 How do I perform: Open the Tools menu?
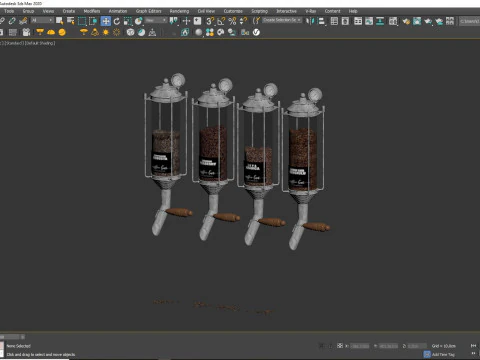coord(9,11)
